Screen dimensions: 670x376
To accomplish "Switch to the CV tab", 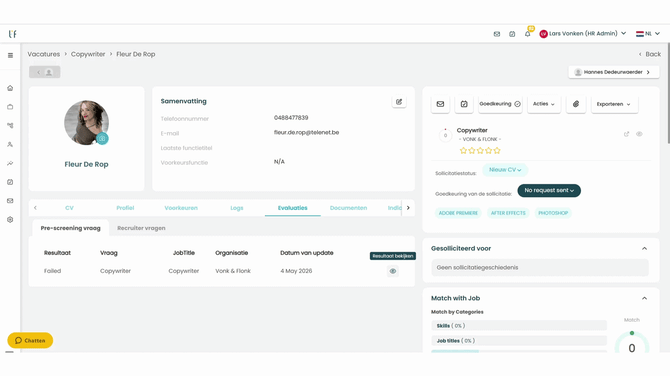I will coord(69,208).
